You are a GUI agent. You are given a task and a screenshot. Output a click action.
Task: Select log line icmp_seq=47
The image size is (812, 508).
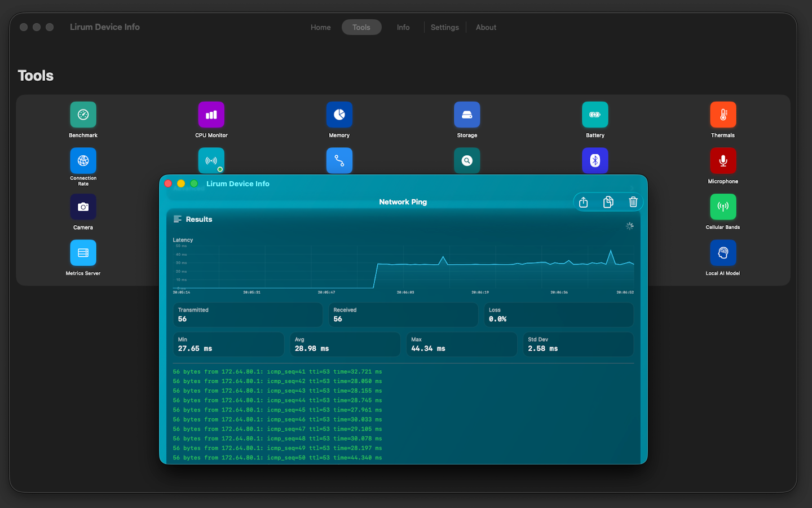[x=277, y=430]
